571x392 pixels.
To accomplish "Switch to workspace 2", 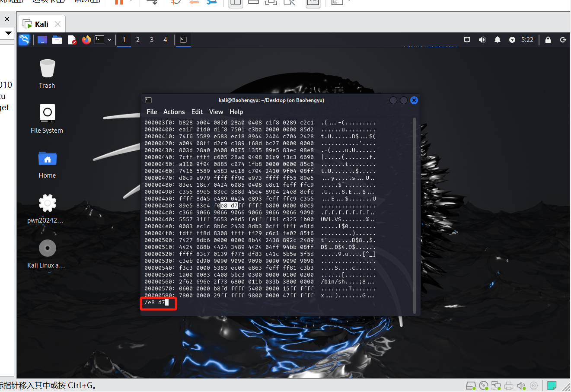I will click(x=138, y=40).
